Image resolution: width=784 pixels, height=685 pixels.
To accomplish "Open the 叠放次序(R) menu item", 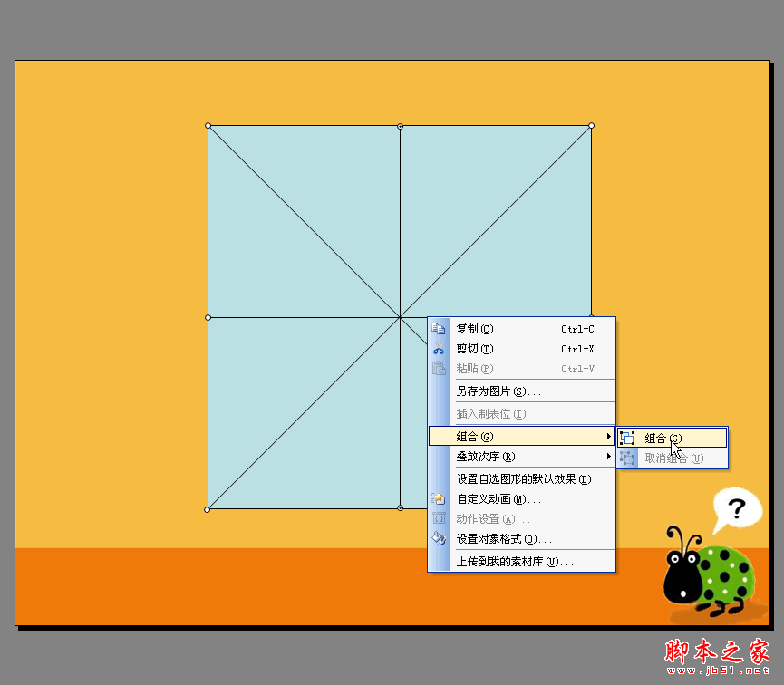I will click(522, 456).
